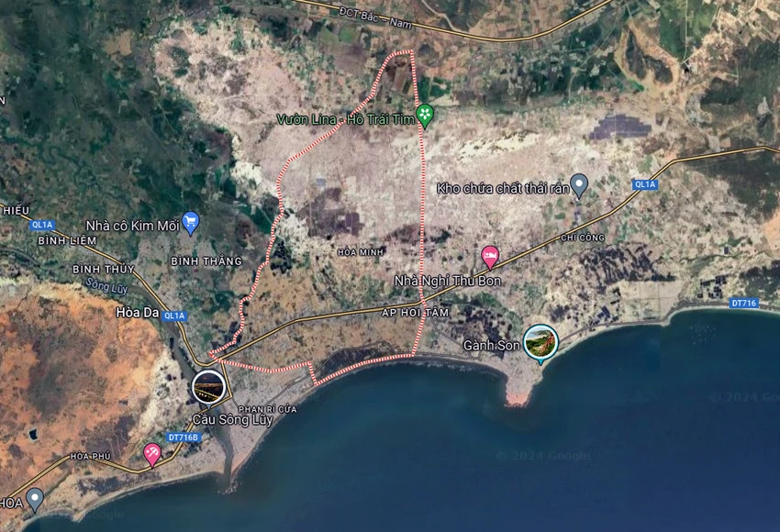Select the Nhà cô Kim Mối shopping marker
The width and height of the screenshot is (780, 532).
(191, 223)
